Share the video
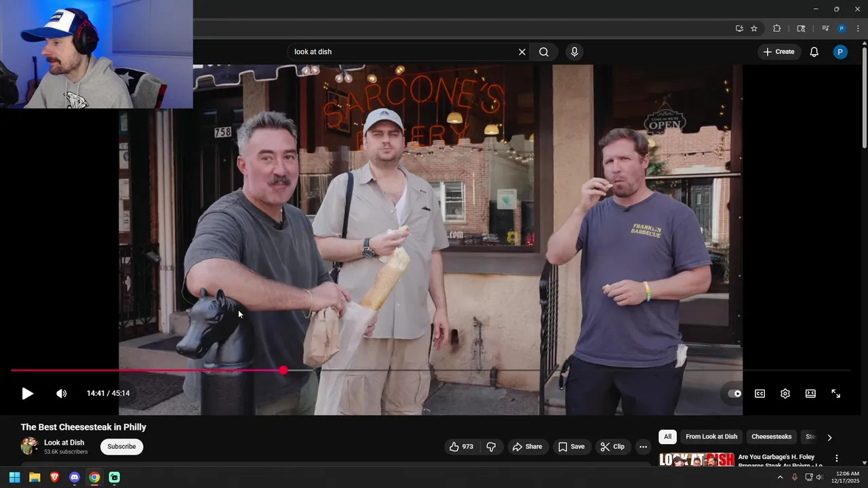868x488 pixels. coord(527,447)
